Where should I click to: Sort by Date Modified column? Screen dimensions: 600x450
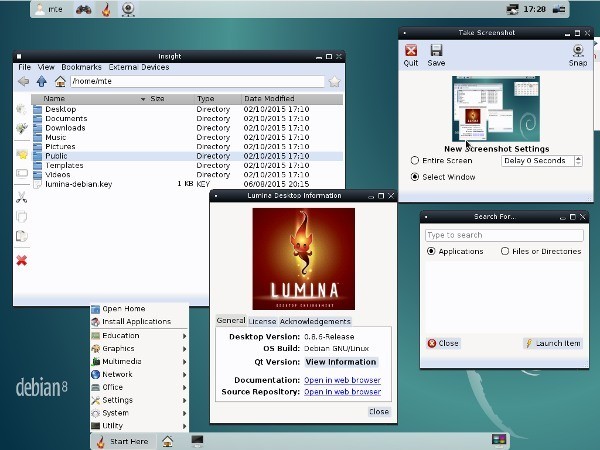(x=292, y=99)
